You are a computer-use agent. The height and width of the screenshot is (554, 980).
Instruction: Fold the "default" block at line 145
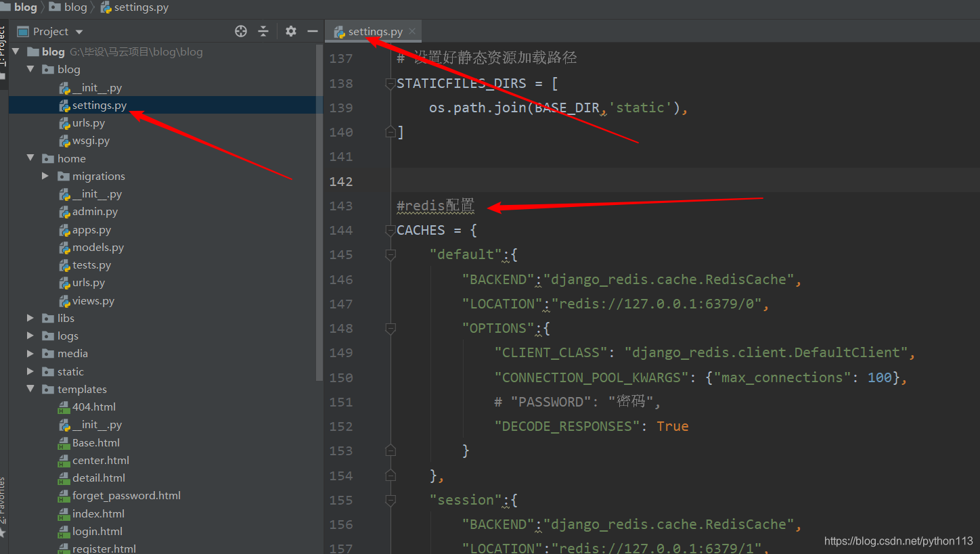[x=391, y=254]
